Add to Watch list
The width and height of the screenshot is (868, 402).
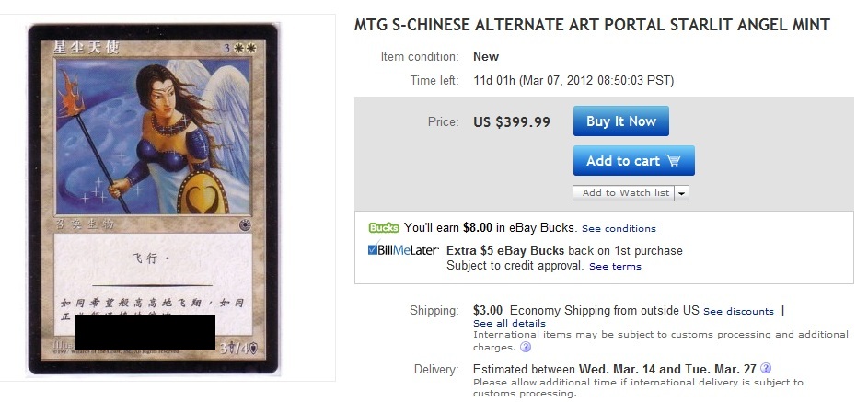(624, 193)
